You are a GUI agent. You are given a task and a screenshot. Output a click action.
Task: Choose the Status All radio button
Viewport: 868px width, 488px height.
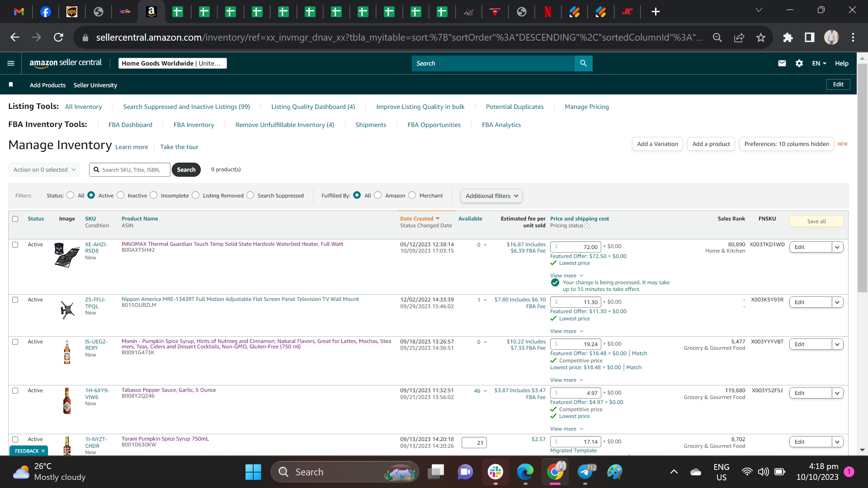(70, 195)
